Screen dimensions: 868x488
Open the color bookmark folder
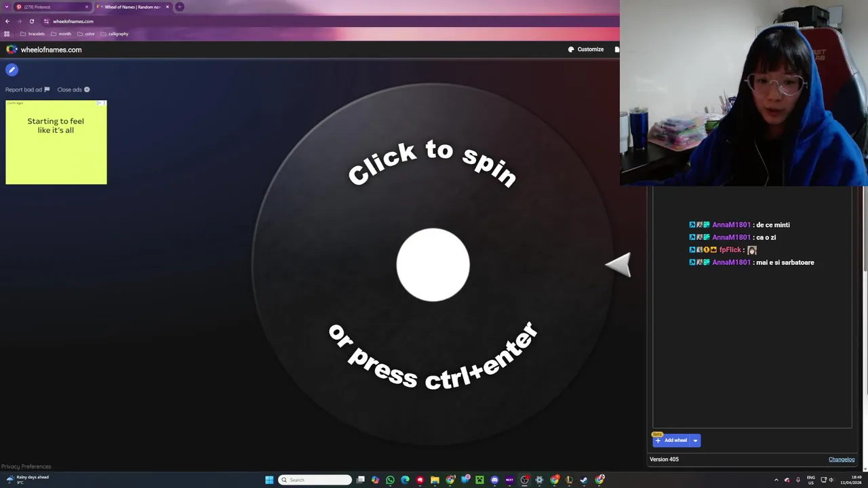pos(86,34)
